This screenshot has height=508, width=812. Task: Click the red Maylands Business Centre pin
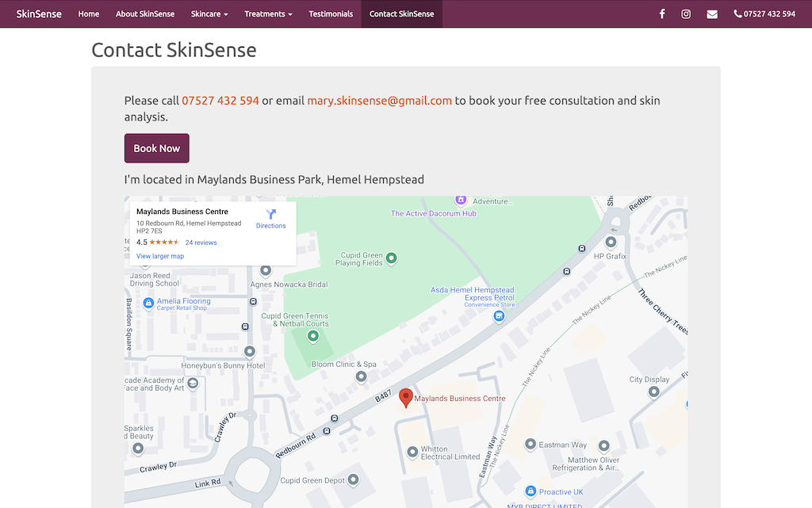(406, 397)
